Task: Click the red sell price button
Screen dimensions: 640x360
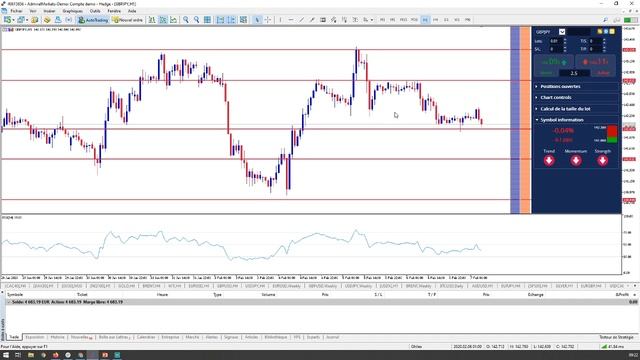Action: [596, 62]
